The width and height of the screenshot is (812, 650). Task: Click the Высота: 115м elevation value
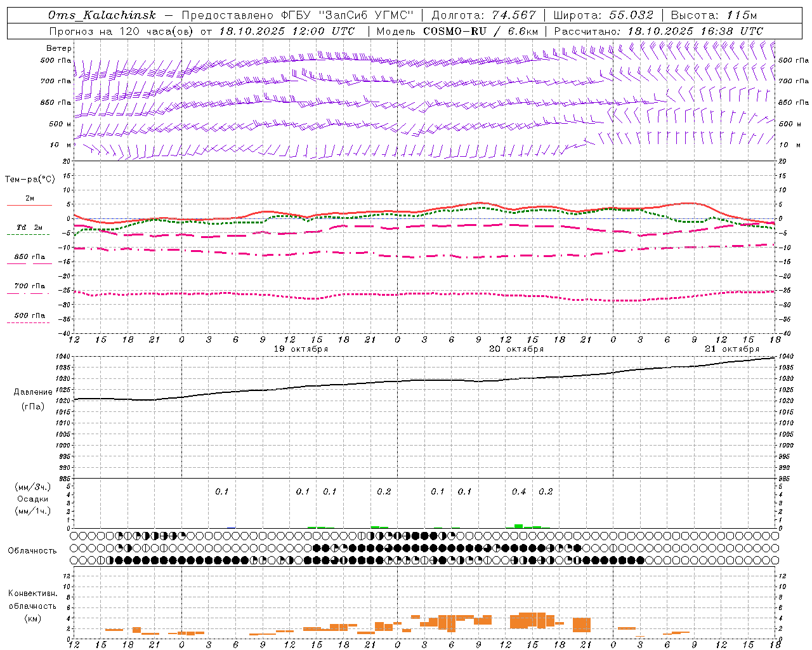714,15
